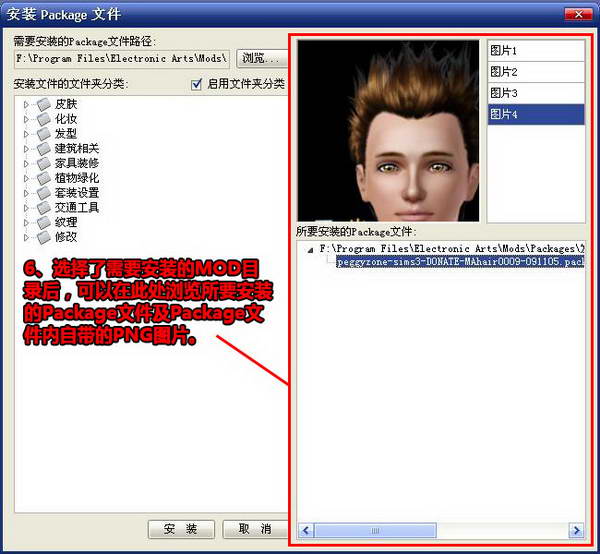
Task: Click the folder icon next to 纹理
Action: [43, 223]
